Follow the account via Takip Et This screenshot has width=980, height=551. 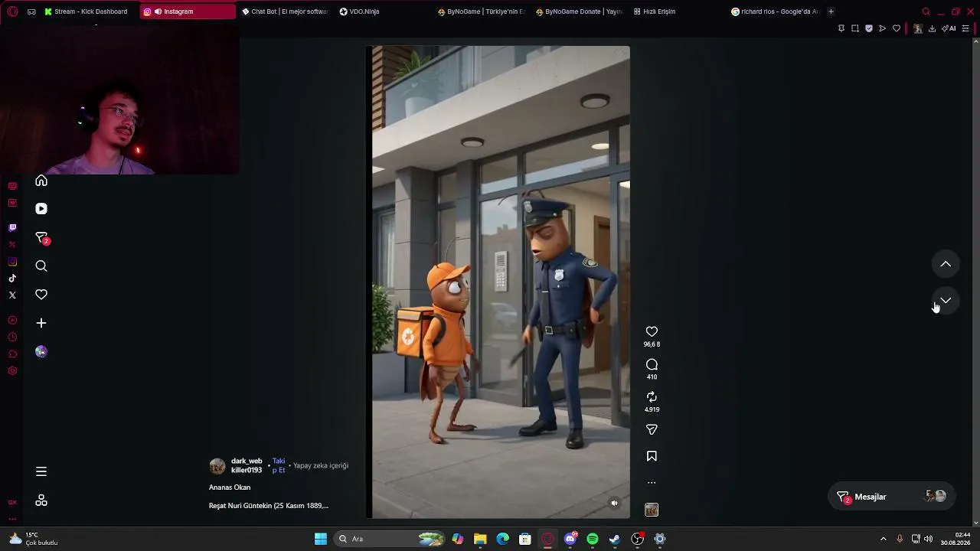click(x=279, y=465)
